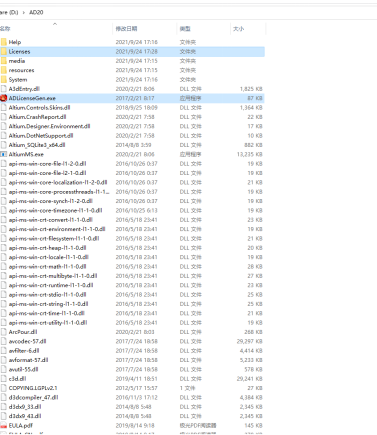Select the c3d.dll file icon

(4, 379)
